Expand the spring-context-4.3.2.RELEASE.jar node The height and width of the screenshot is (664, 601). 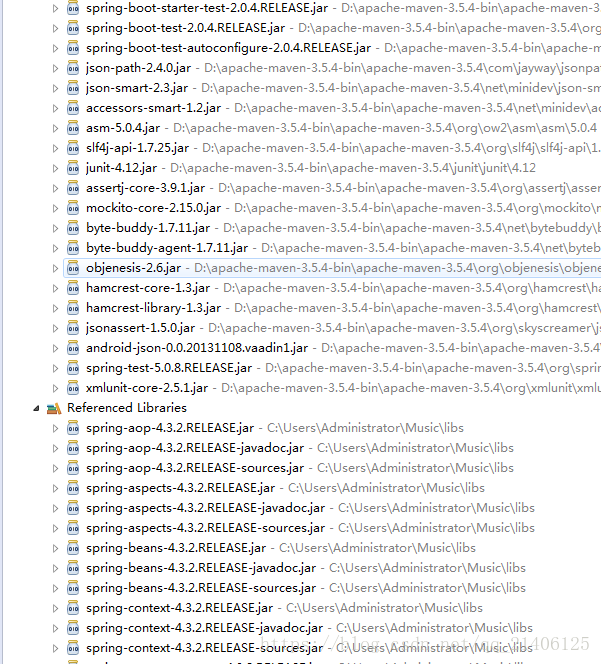[x=55, y=608]
